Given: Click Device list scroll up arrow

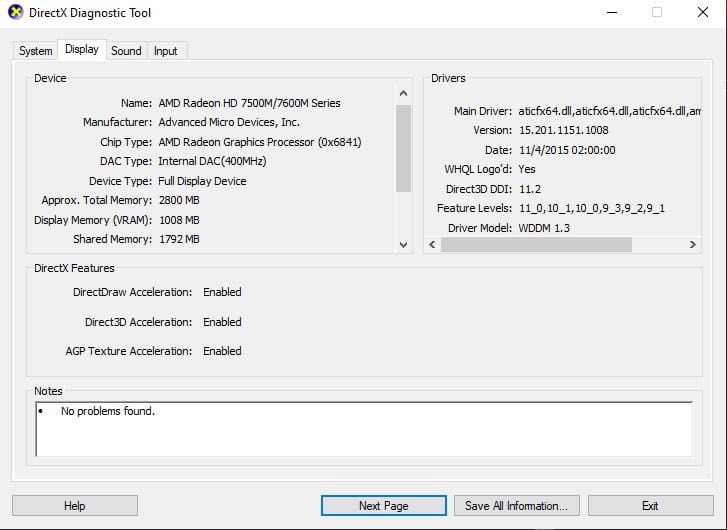Looking at the screenshot, I should pyautogui.click(x=403, y=93).
